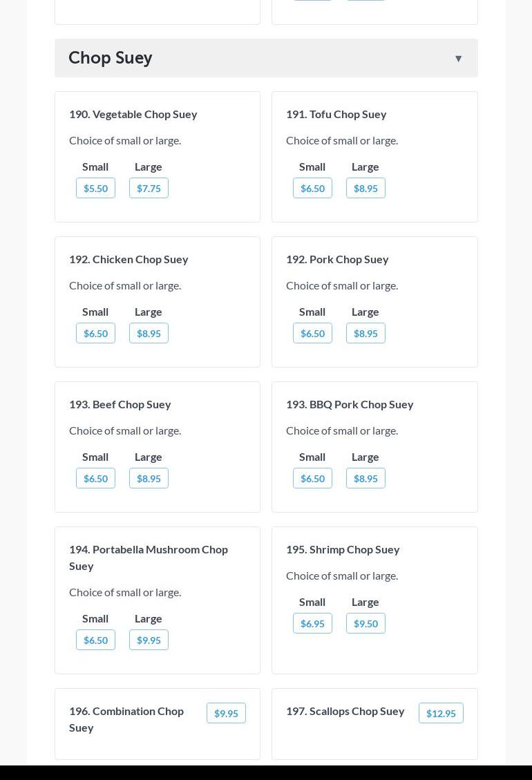This screenshot has width=532, height=780.
Task: Open the 194. Portabella Mushroom Chop Suey item
Action: tap(148, 557)
